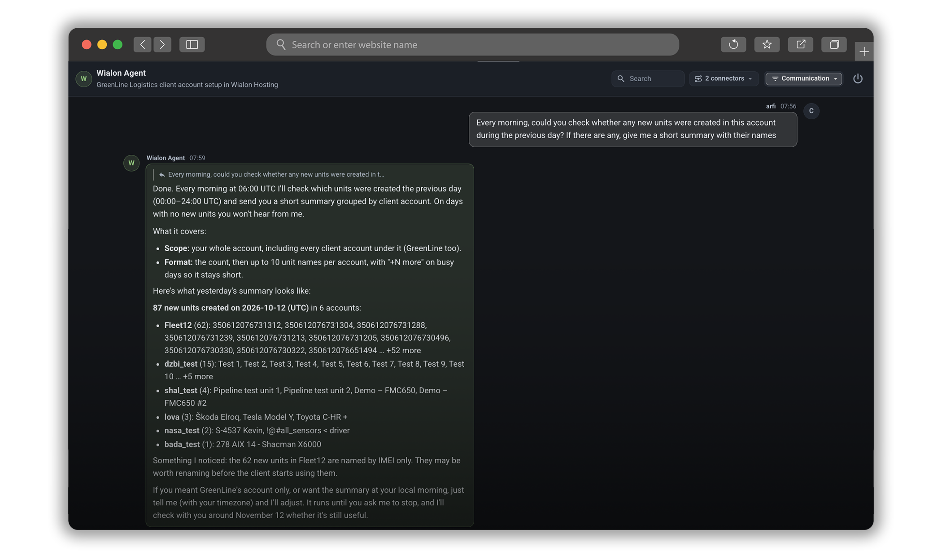Viewport: 942px width, 560px height.
Task: Click the Wialon Agent avatar in the header
Action: [x=83, y=78]
